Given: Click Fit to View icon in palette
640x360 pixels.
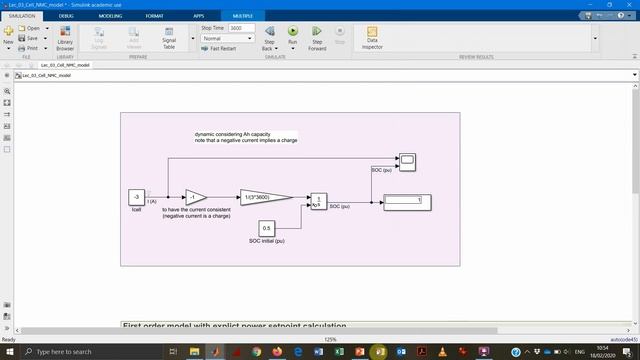Looking at the screenshot, I should coord(7,103).
